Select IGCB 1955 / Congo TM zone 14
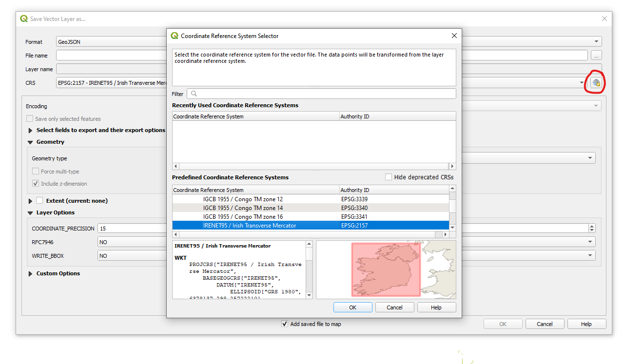The image size is (643, 364). (x=242, y=208)
